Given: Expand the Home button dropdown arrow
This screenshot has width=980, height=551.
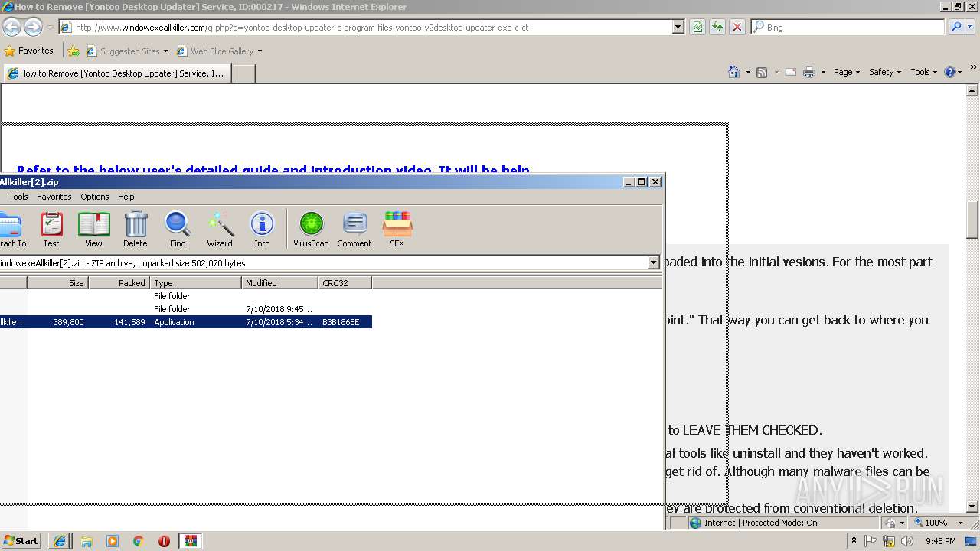Looking at the screenshot, I should coord(747,72).
